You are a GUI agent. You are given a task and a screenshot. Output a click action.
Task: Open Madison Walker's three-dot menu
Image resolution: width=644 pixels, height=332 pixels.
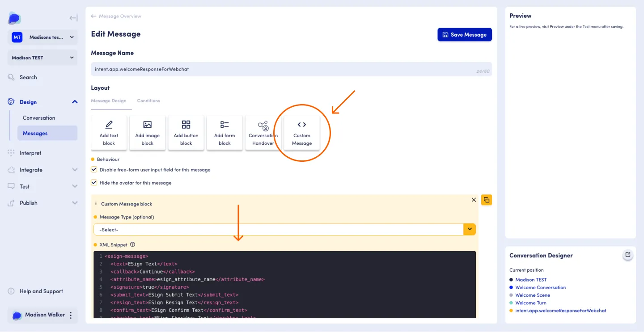71,315
